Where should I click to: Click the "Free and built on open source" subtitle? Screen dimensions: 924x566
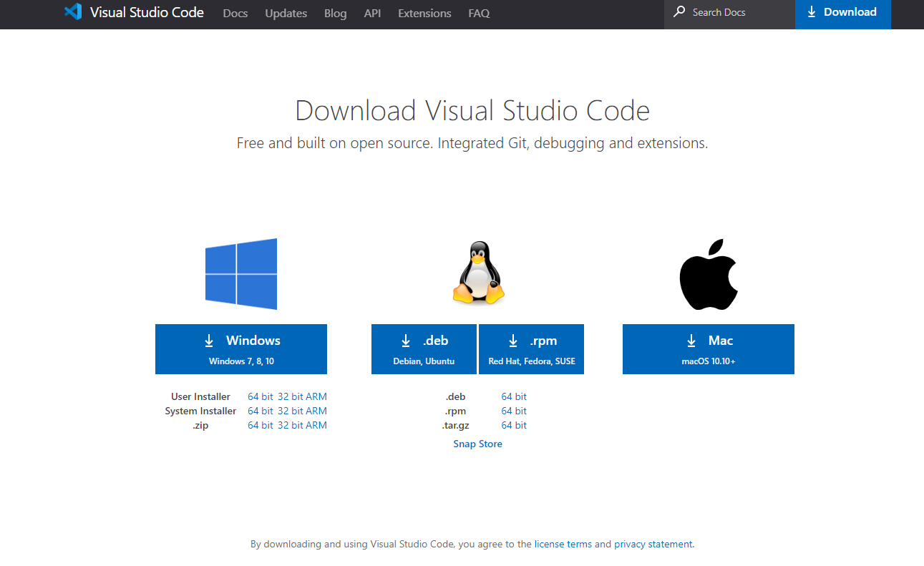click(x=472, y=143)
